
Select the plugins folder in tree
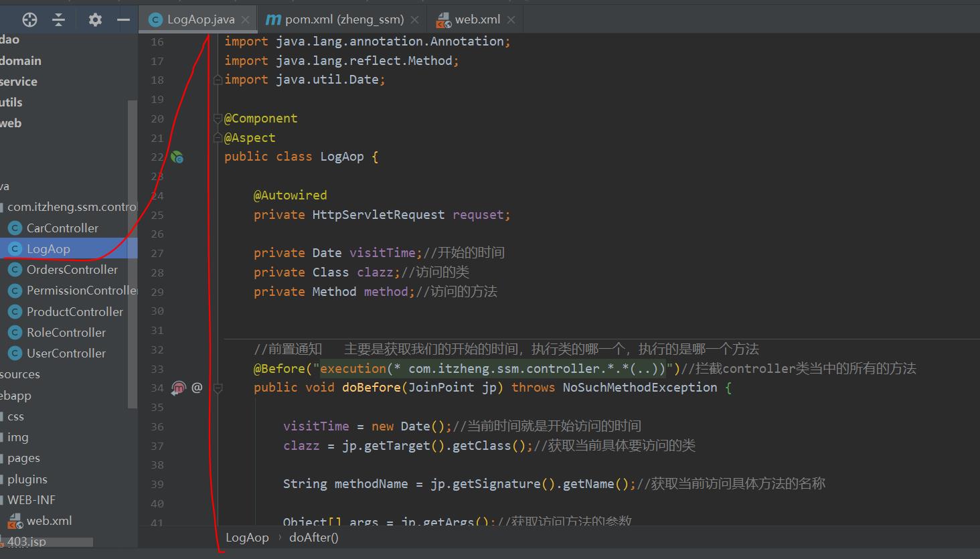tap(27, 479)
